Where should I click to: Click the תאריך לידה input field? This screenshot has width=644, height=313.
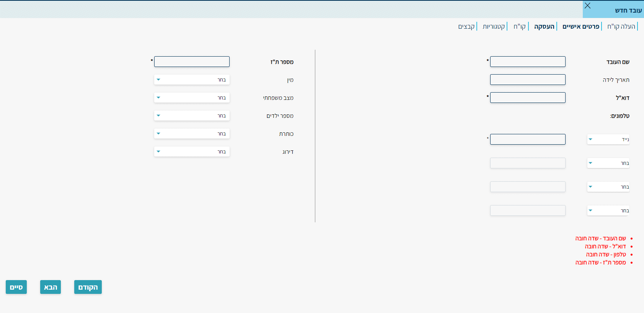[528, 80]
